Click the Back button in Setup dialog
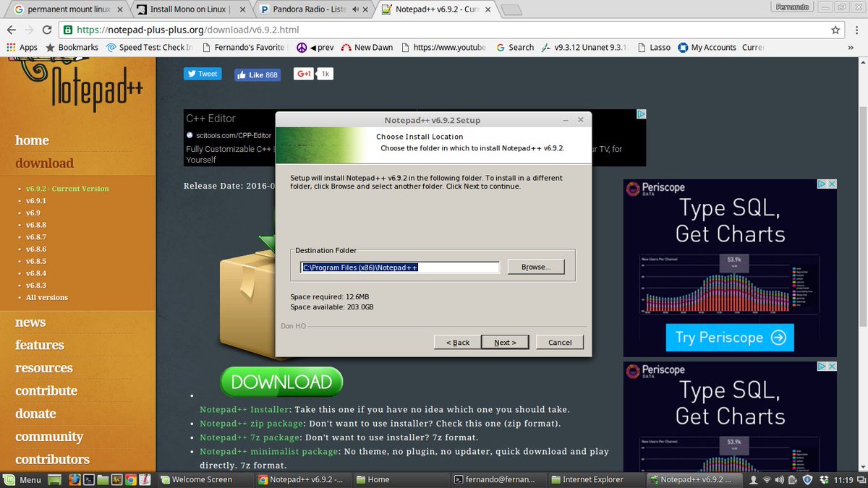 457,342
